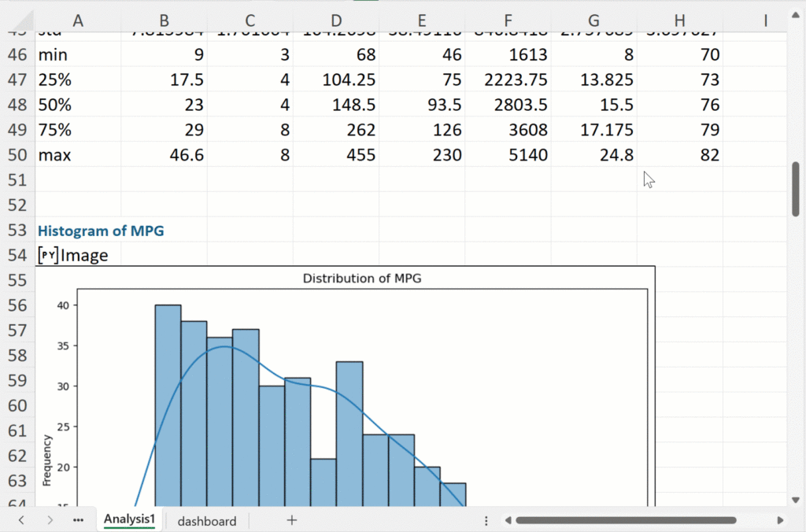Click the horizontal scrollbar thumb
Screen dimensions: 806x532
[626, 520]
